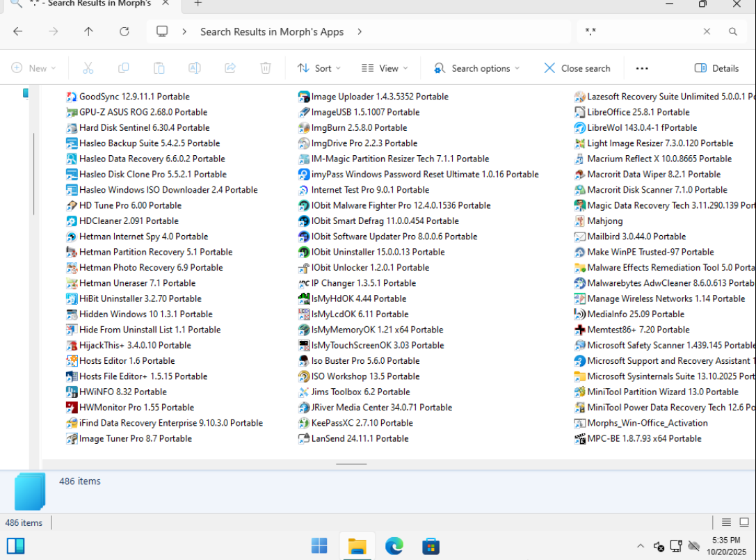The image size is (756, 560).
Task: Open Microsoft Edge from the taskbar
Action: 394,545
